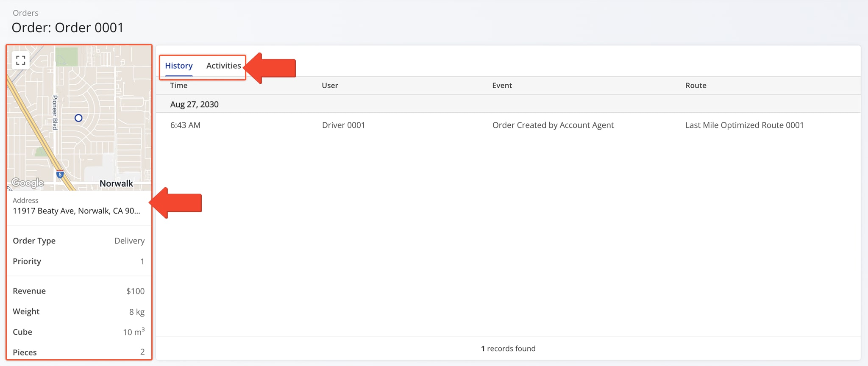The image size is (868, 366).
Task: Click the Order: Order 0001 title
Action: tap(67, 28)
